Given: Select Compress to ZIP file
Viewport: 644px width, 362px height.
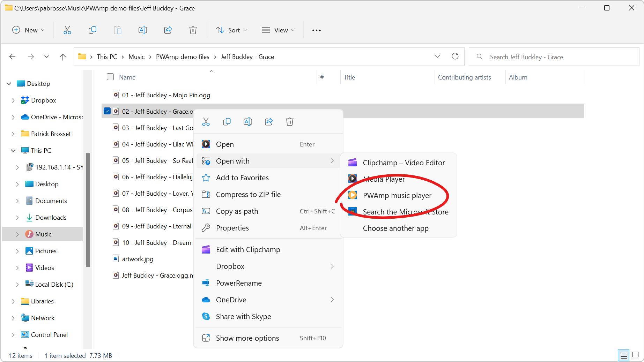Looking at the screenshot, I should [x=248, y=195].
